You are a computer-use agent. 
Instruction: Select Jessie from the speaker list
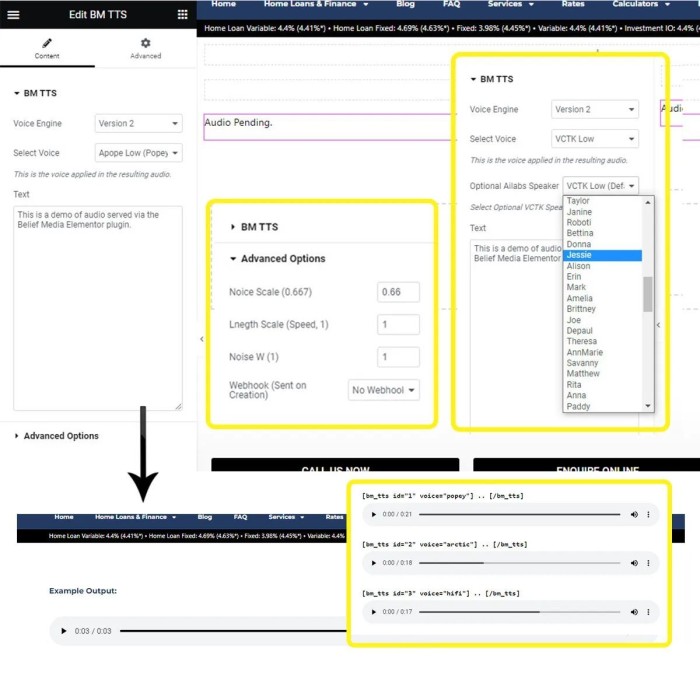tap(602, 255)
